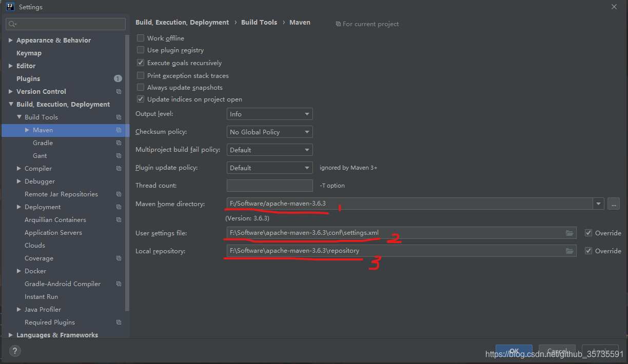Click the settings search input field

66,24
